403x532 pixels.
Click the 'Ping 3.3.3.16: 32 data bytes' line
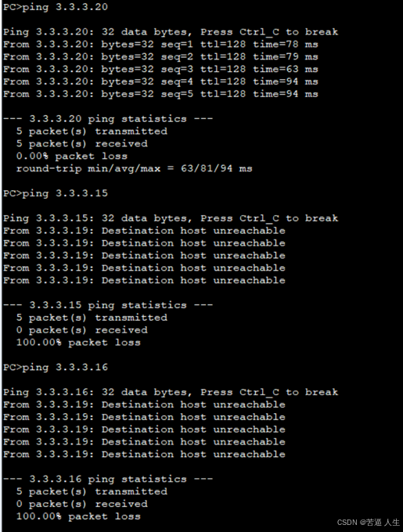point(171,392)
